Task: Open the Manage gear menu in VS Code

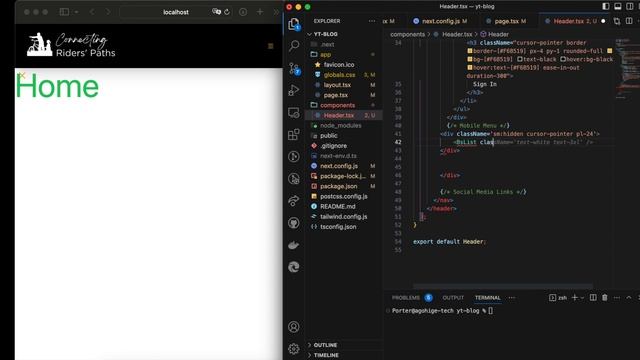Action: pyautogui.click(x=294, y=349)
